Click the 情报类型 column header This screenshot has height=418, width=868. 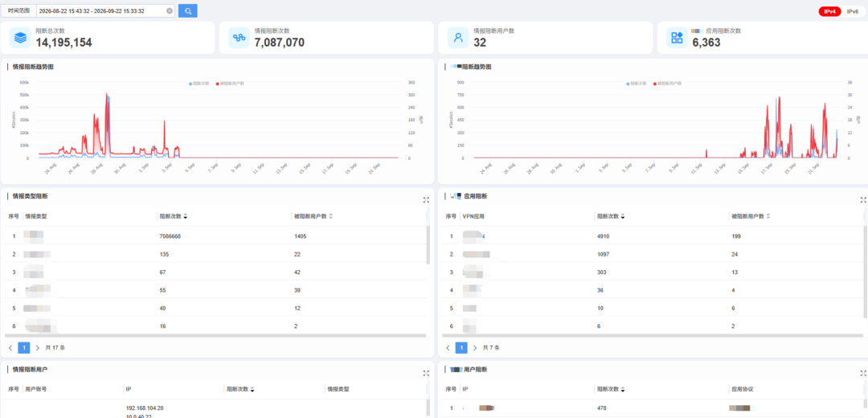point(35,216)
